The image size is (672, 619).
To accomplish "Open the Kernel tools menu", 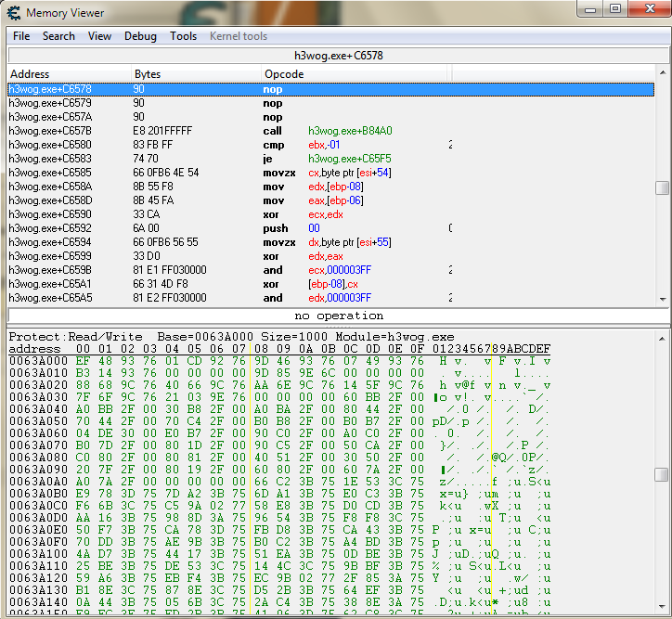I will tap(239, 36).
